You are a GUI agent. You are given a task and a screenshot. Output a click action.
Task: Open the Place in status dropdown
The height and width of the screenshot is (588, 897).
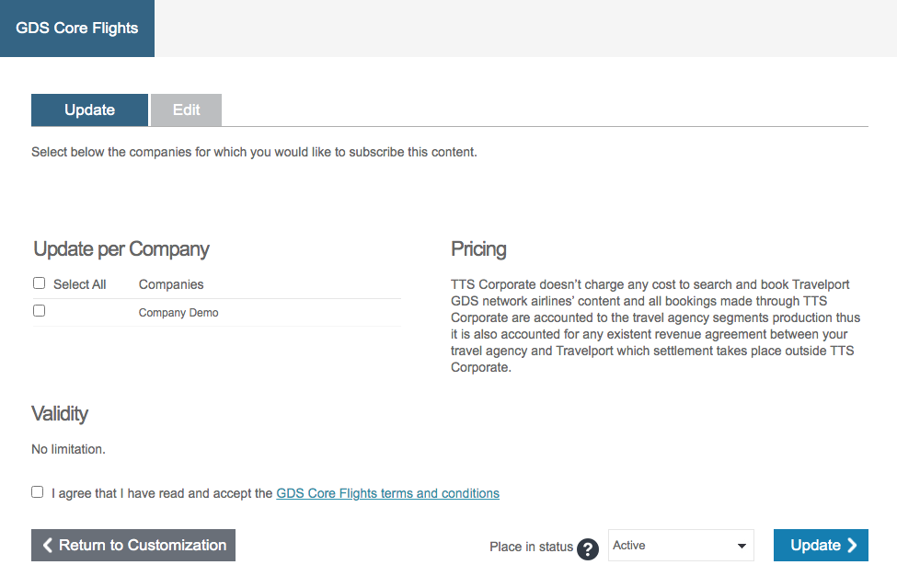[680, 546]
